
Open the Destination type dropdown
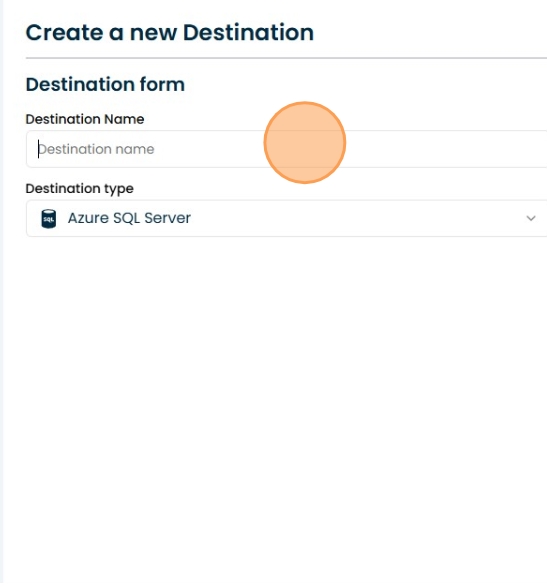pos(286,218)
